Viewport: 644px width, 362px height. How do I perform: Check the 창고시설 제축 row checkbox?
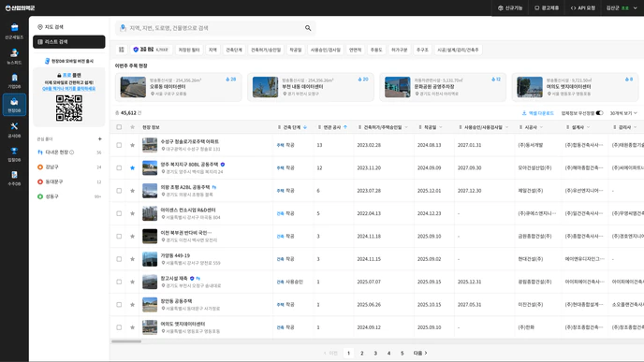click(x=119, y=282)
